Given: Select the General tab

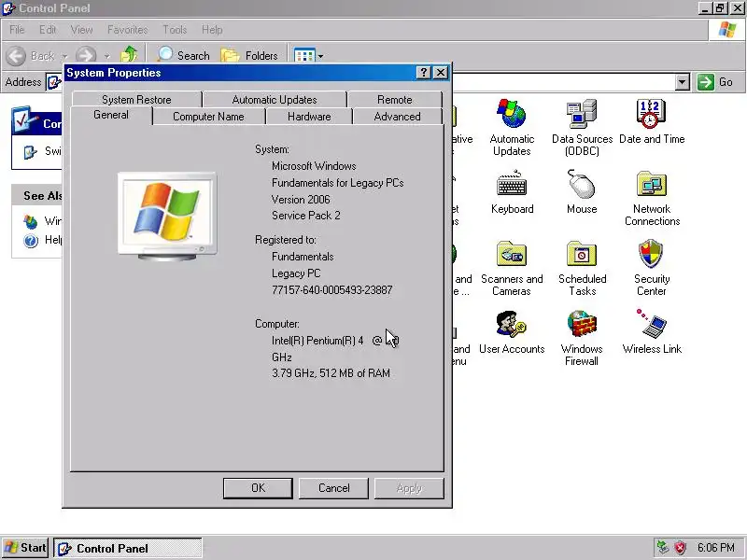Looking at the screenshot, I should [111, 115].
